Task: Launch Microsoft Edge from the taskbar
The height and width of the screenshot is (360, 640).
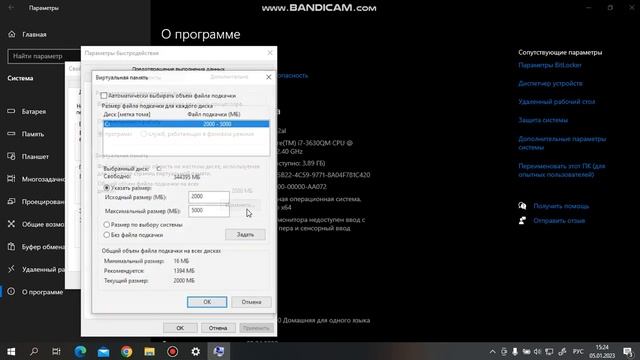Action: point(80,351)
